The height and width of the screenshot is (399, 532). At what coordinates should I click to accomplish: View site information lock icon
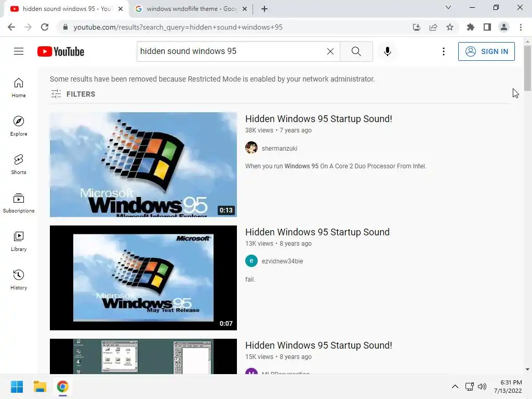click(65, 27)
